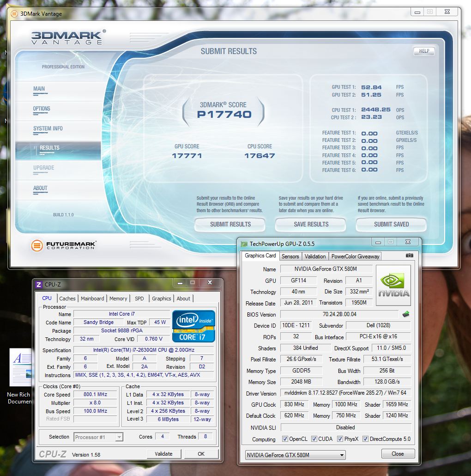471x476 pixels.
Task: Click BIOS save chip icon in GPU-Z
Action: [x=406, y=314]
